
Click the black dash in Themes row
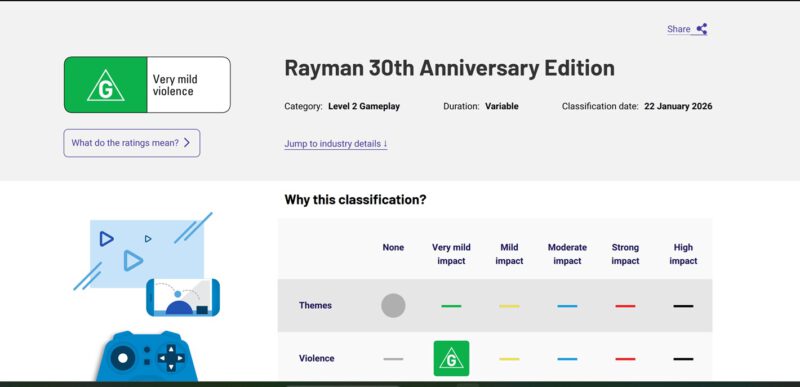coord(683,306)
